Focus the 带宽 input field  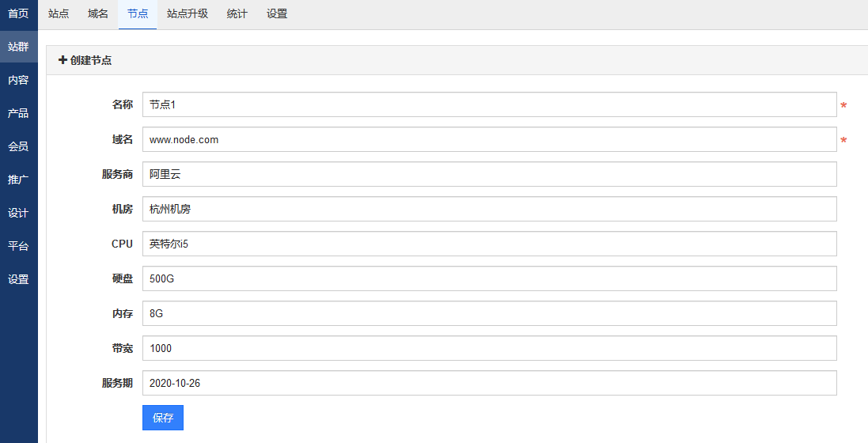tap(489, 348)
